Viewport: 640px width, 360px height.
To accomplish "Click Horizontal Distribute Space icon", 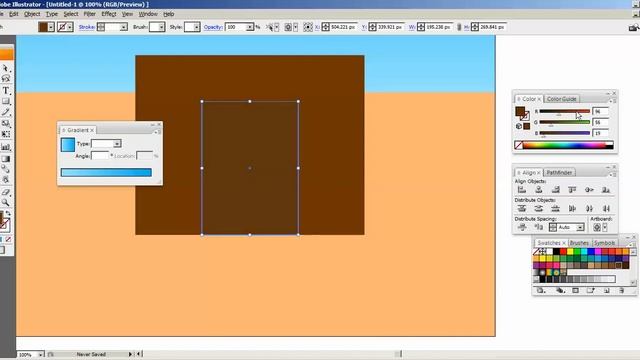I will [x=538, y=227].
